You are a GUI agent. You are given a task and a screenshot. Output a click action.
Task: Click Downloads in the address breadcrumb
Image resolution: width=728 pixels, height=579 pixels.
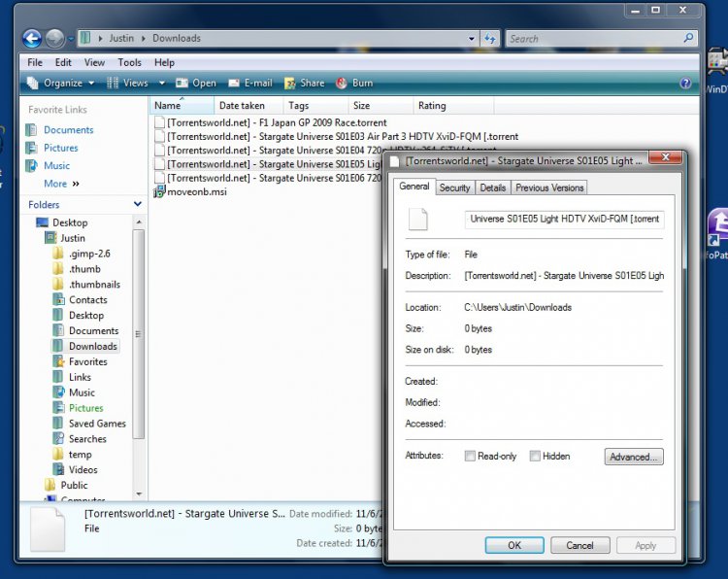coord(177,38)
